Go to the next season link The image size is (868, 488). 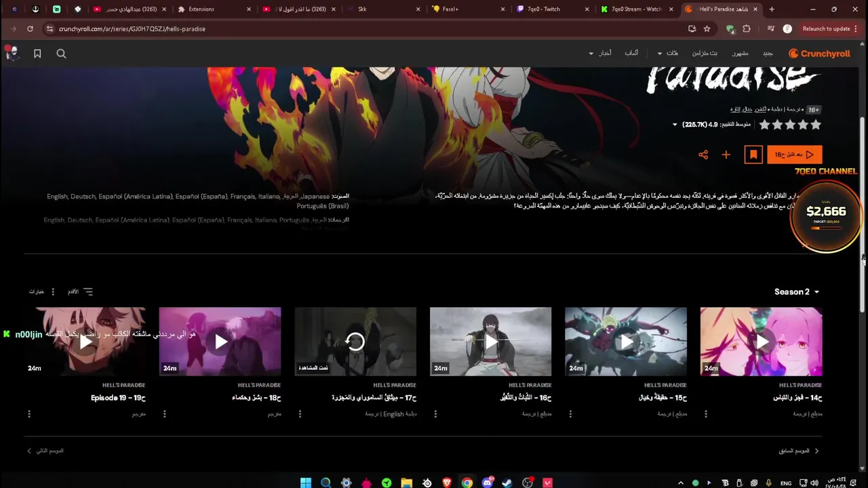click(x=45, y=451)
